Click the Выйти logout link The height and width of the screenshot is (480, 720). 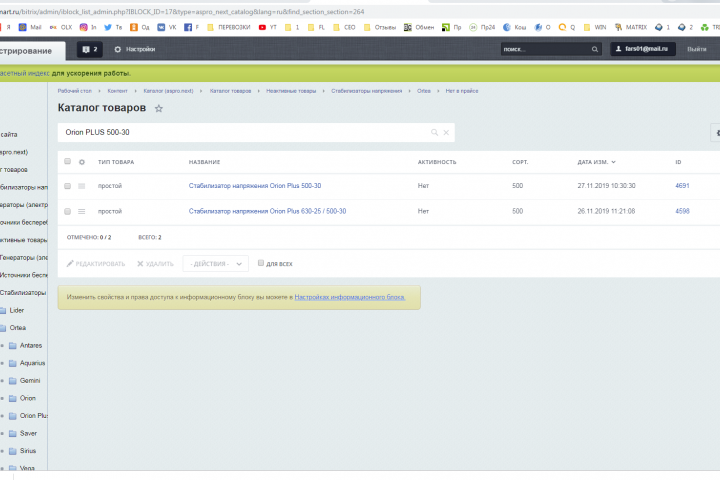[697, 49]
